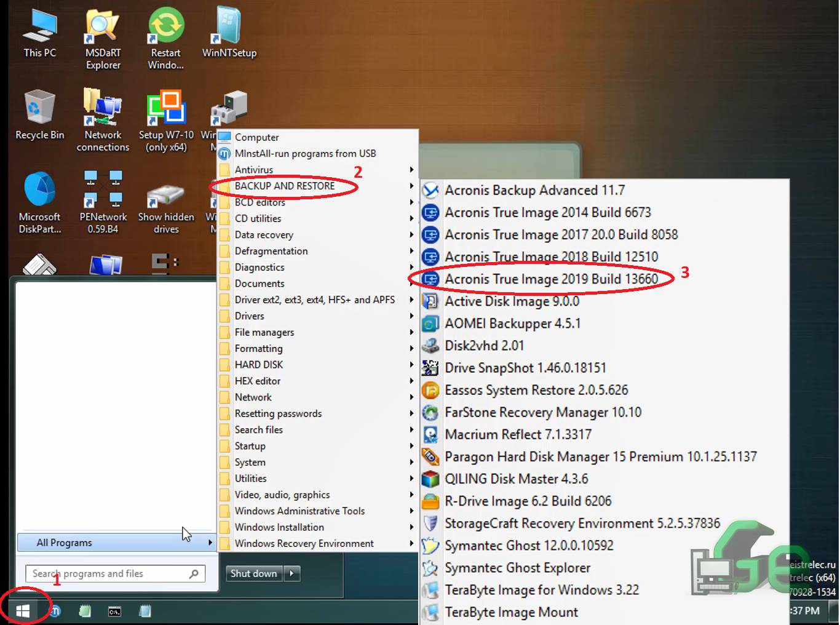The image size is (840, 625).
Task: Launch Acronis True Image 2018 Build 12510
Action: 604,257
